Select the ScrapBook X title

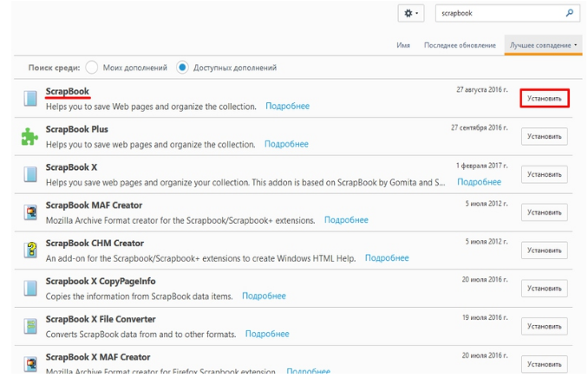(71, 167)
